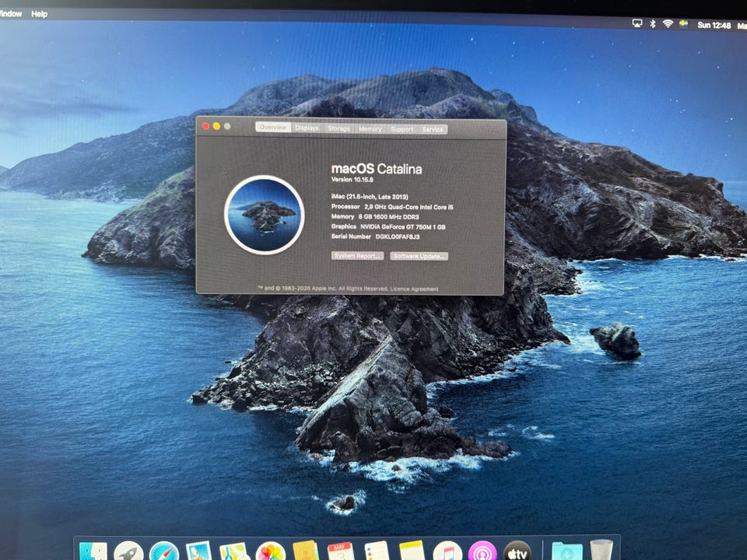Click iMac (21.5-inch, Late 2013) text

(x=370, y=197)
